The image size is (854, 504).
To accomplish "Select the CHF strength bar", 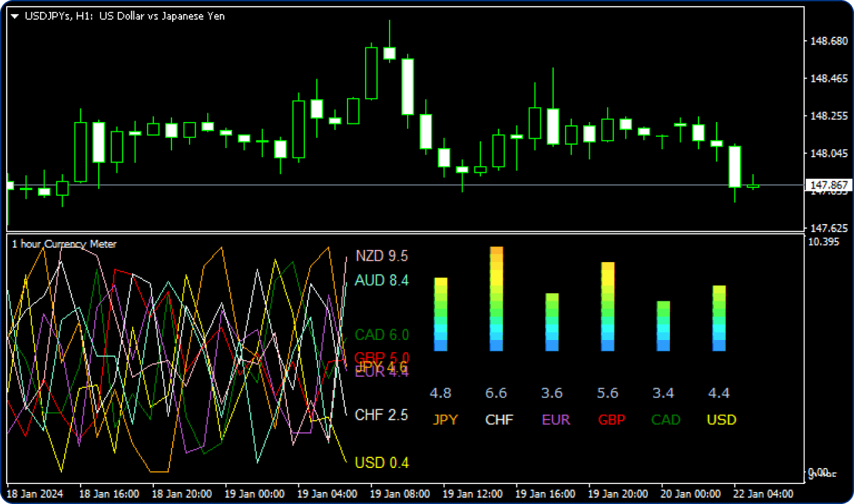I will [496, 299].
